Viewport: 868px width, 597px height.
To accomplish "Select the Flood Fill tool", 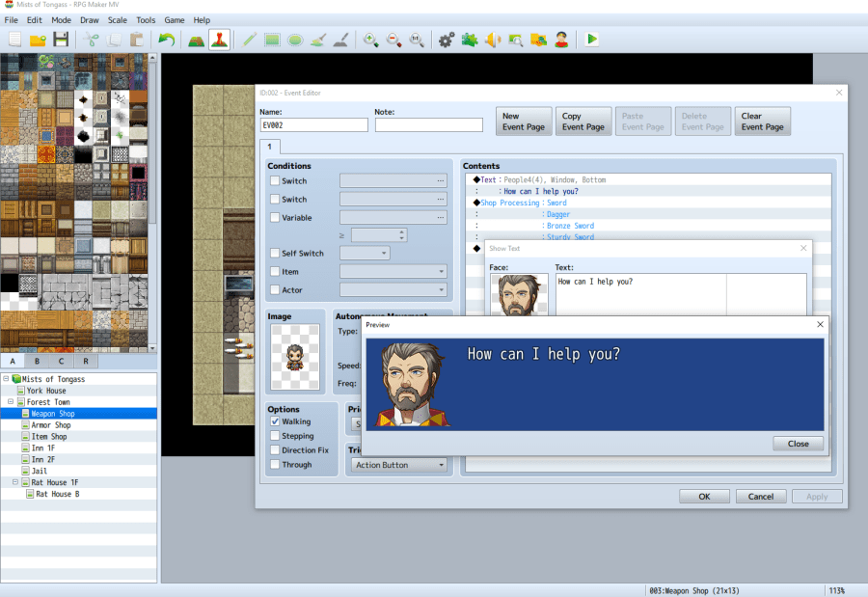I will (318, 40).
